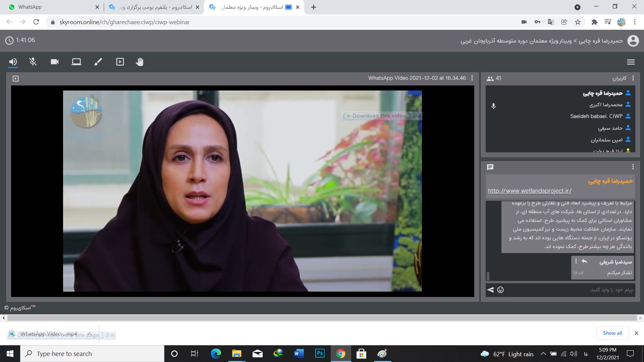Expand download item chevron menu

(x=90, y=334)
